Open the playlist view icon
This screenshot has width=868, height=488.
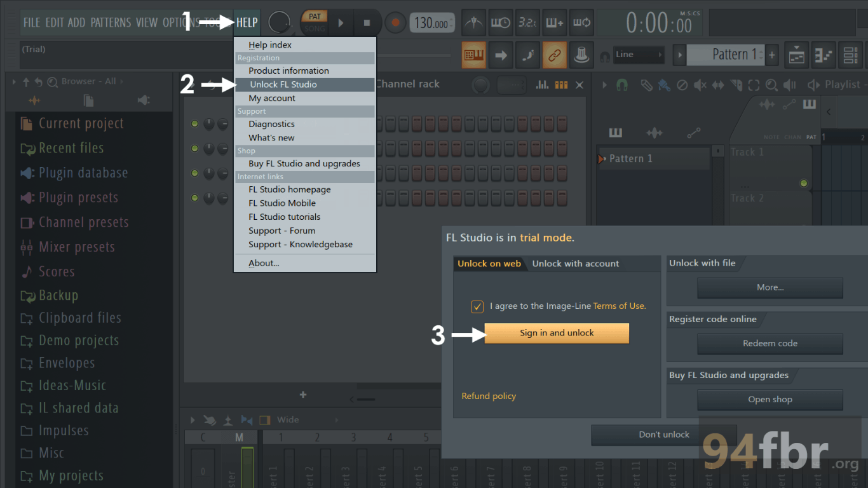(x=796, y=55)
